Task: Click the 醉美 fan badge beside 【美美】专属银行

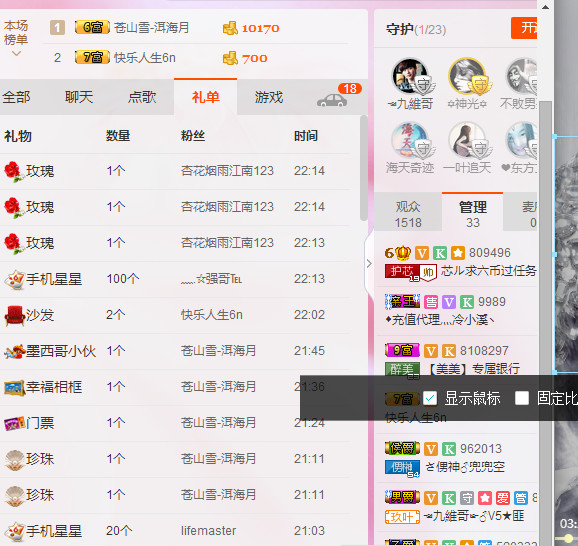Action: pyautogui.click(x=403, y=370)
